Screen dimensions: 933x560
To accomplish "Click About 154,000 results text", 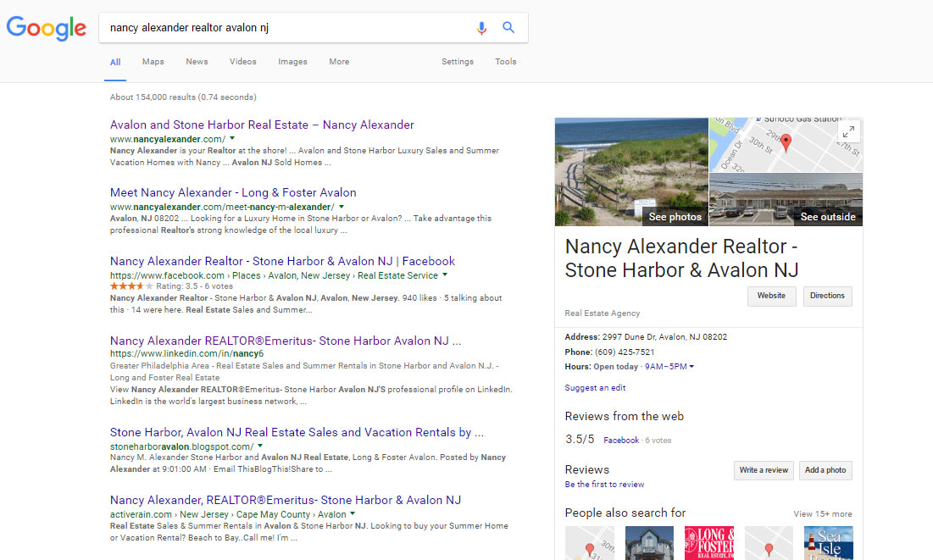I will (183, 97).
